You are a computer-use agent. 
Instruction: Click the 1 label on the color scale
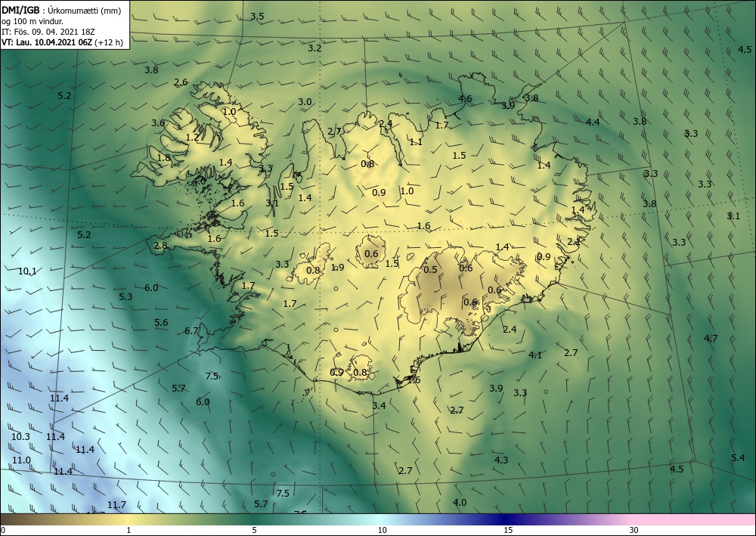click(129, 531)
